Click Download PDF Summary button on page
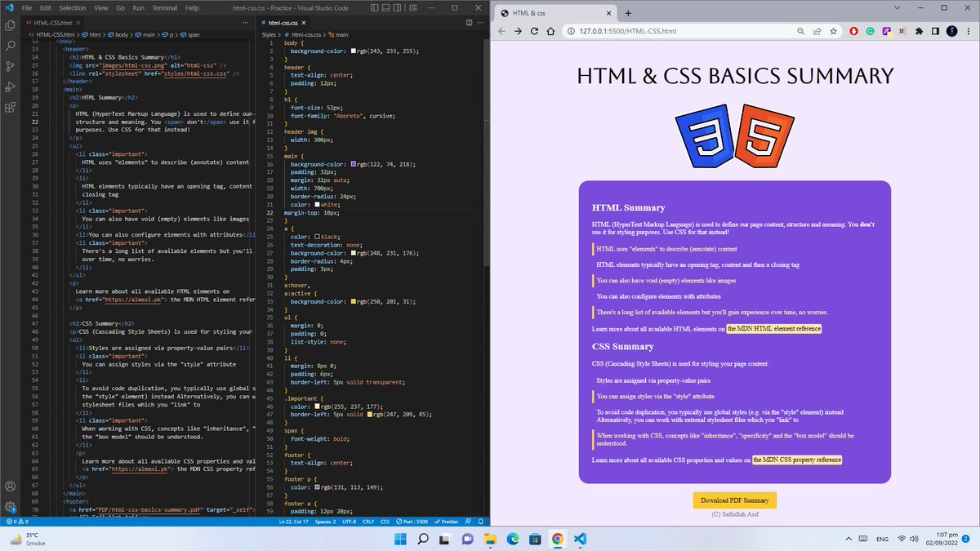Viewport: 980px width, 551px height. 735,500
